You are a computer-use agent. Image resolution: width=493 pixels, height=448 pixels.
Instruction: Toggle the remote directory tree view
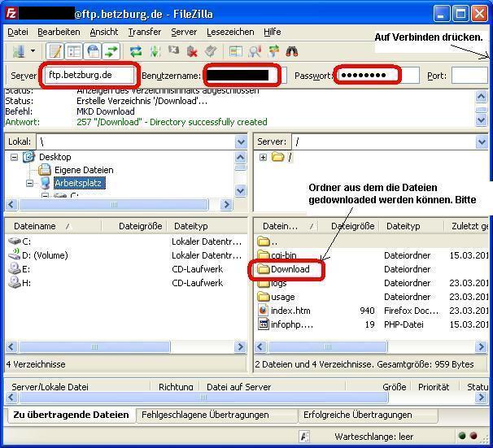(93, 51)
